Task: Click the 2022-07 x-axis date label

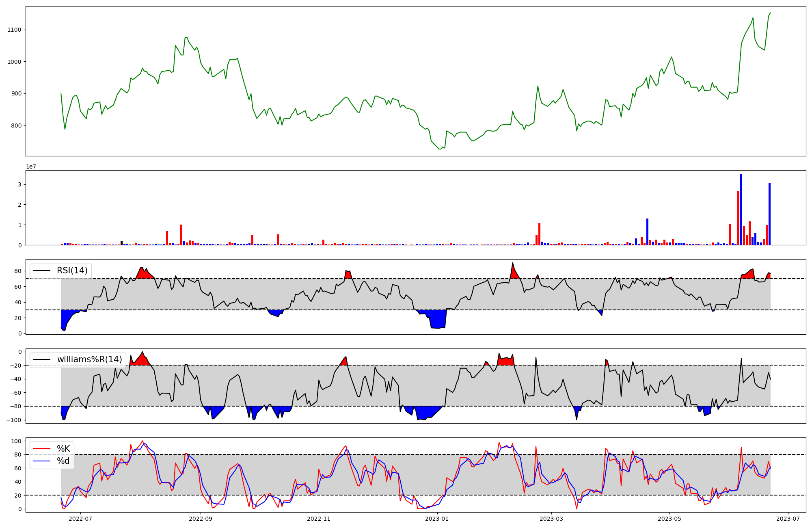Action: click(80, 519)
